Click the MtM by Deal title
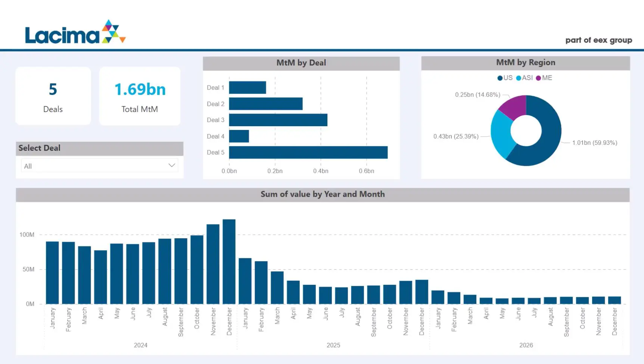644x364 pixels. [301, 63]
